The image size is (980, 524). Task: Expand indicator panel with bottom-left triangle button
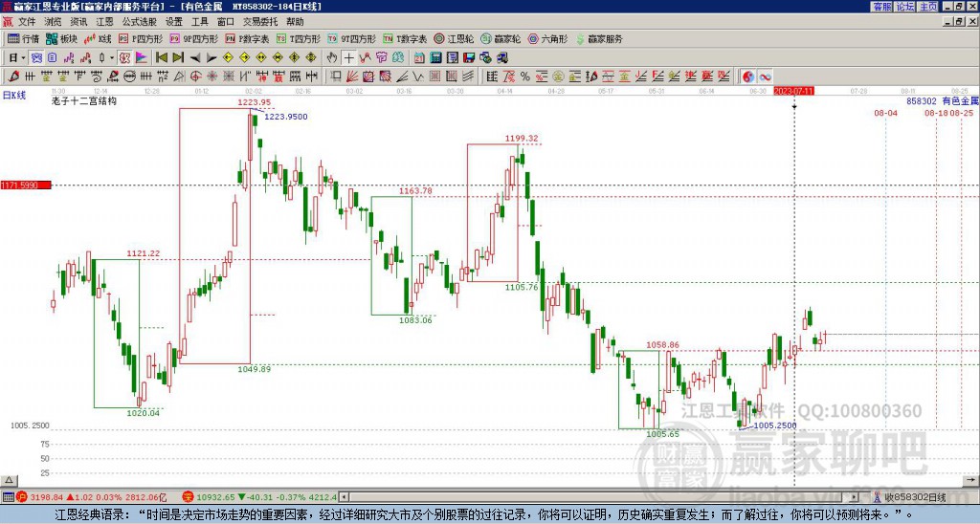tap(9, 480)
